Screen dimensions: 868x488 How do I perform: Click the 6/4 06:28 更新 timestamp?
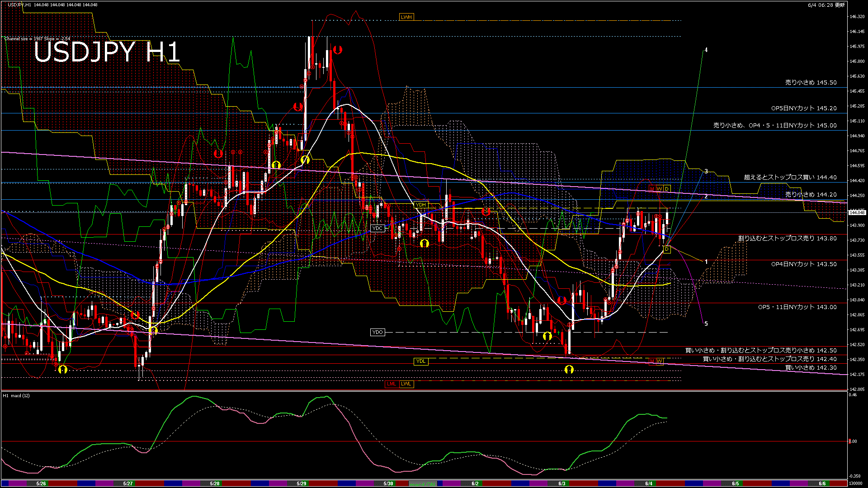(x=826, y=5)
